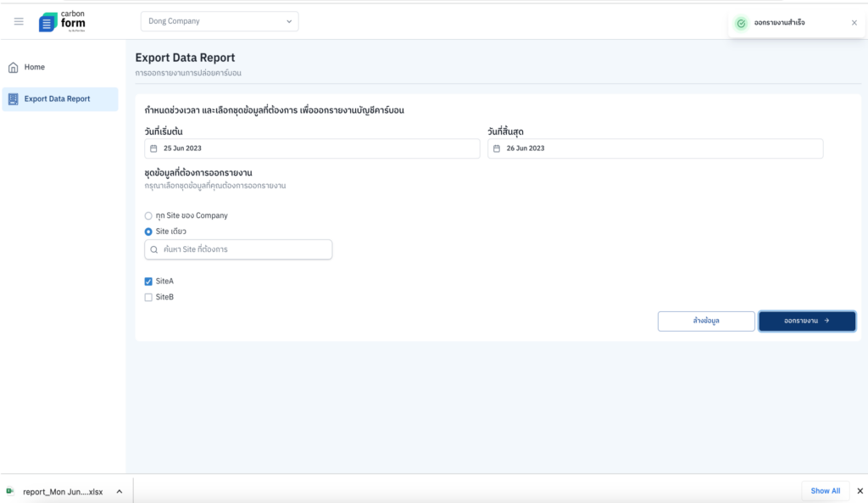
Task: Click the xlsx file icon in download bar
Action: tap(10, 491)
